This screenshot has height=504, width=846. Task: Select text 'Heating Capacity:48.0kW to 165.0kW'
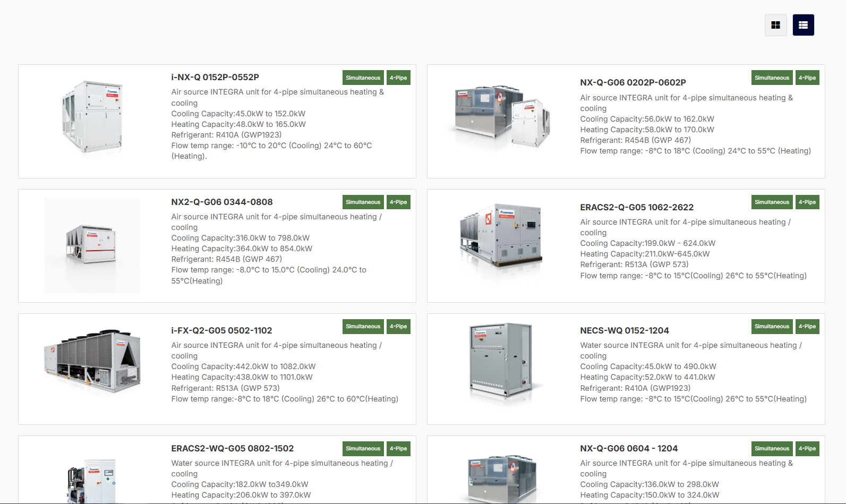click(238, 124)
